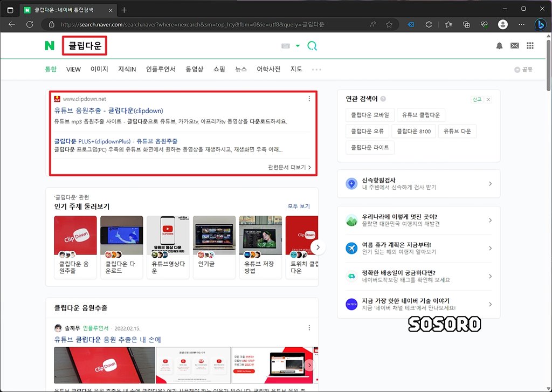Open 여름 휴가 계획은 지금부터! row
Viewport: 552px width, 392px height.
click(418, 248)
